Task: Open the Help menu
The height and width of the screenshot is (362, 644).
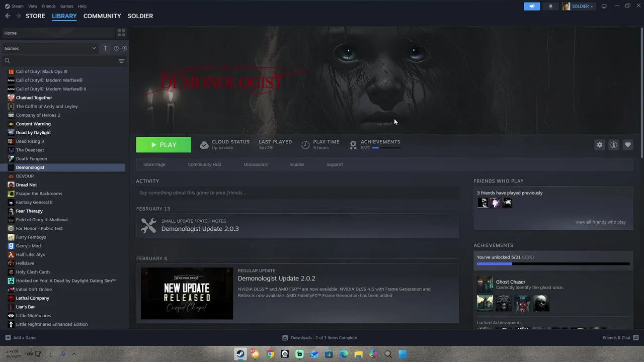Action: click(82, 6)
